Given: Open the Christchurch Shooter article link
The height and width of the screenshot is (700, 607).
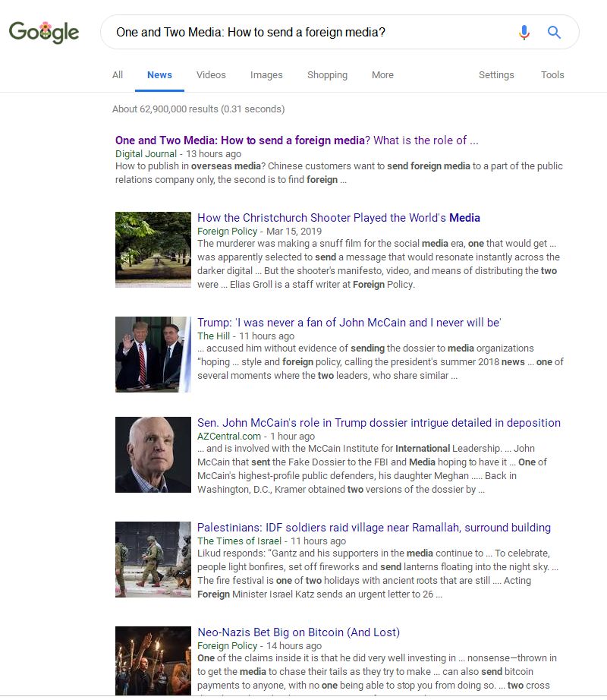Looking at the screenshot, I should point(338,218).
